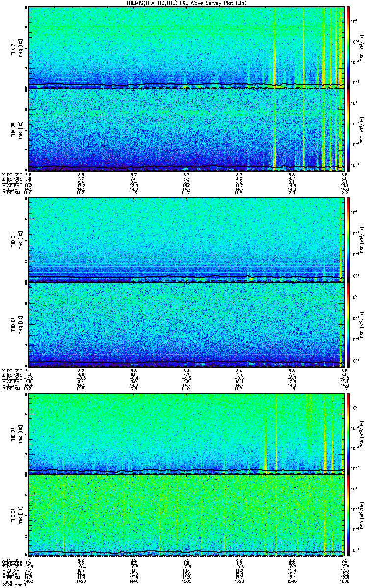Viewport: 368px width, 588px height.
Task: Click the '1540' time tick label
Action: 291,582
